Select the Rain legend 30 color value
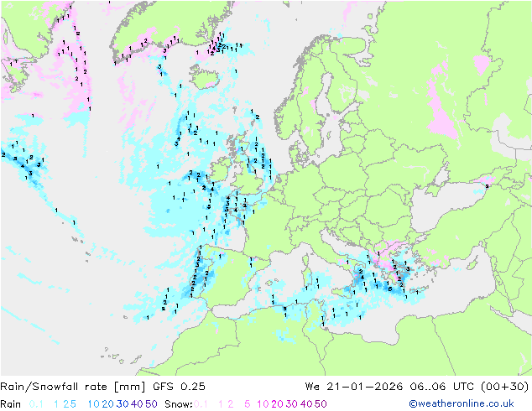 tap(123, 404)
